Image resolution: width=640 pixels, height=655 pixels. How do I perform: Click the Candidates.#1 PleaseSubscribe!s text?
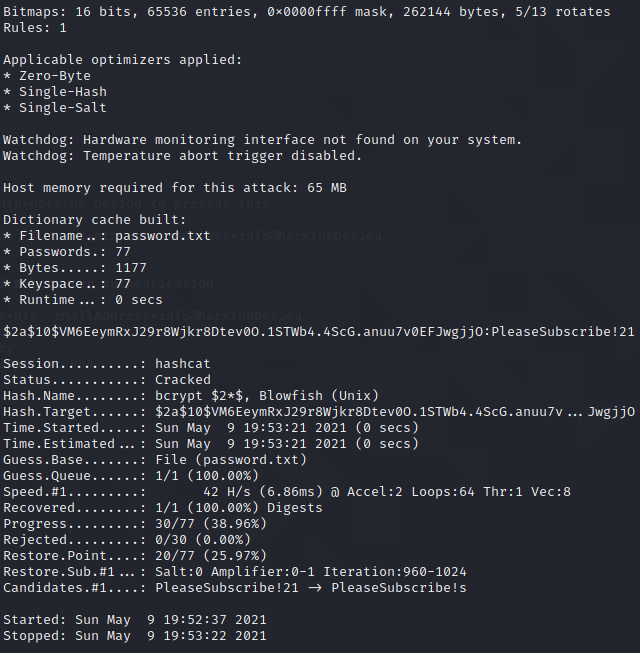click(x=399, y=588)
